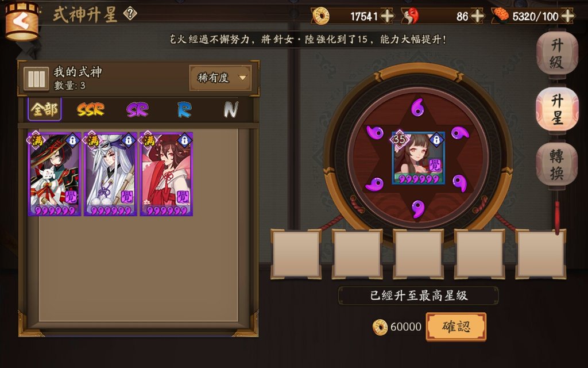Click the gold coin currency icon
The image size is (588, 368).
[321, 16]
